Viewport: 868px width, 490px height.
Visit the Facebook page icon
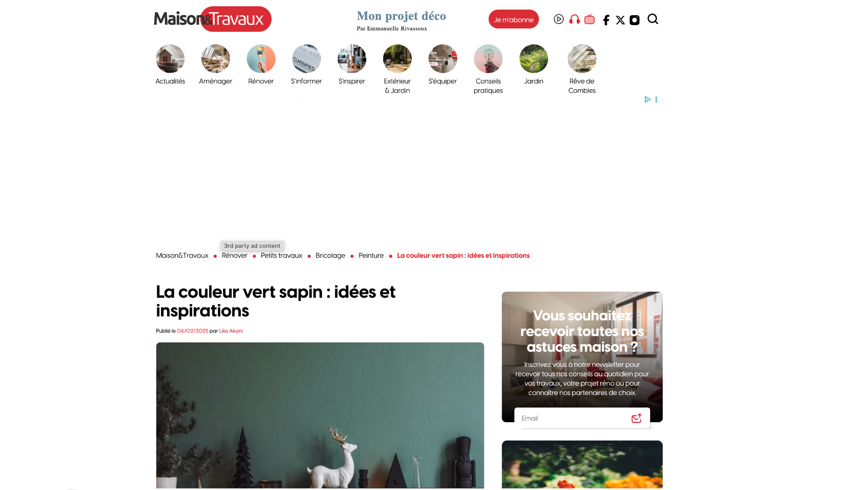[x=606, y=20]
